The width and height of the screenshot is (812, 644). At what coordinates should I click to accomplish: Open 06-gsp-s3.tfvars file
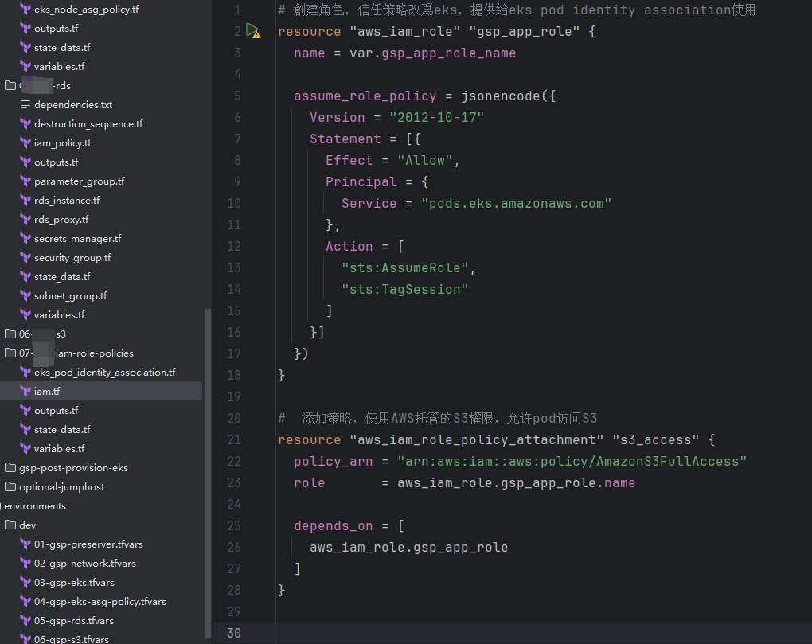tap(72, 639)
